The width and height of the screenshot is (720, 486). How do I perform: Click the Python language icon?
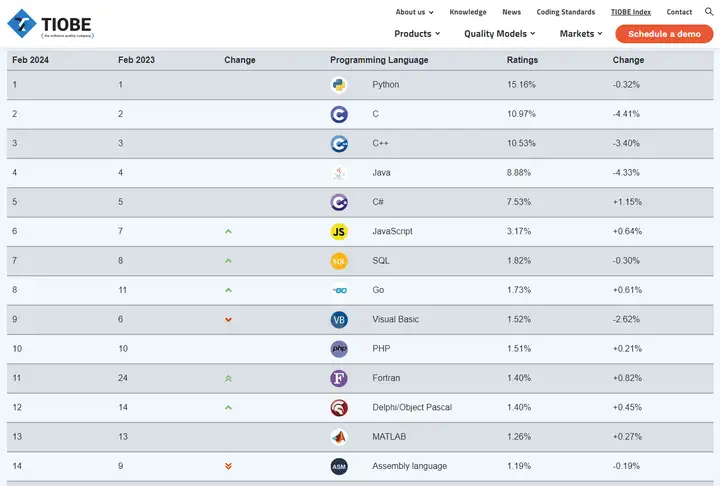(339, 85)
